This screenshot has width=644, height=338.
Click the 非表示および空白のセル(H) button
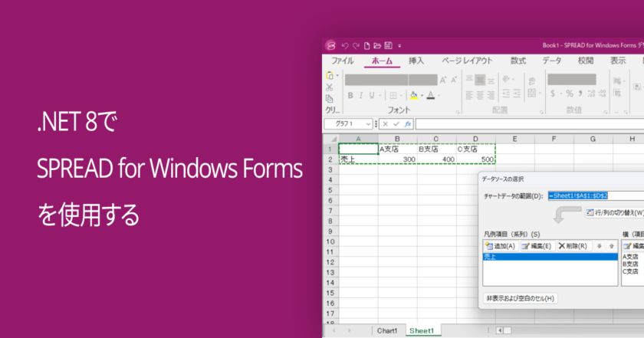521,298
